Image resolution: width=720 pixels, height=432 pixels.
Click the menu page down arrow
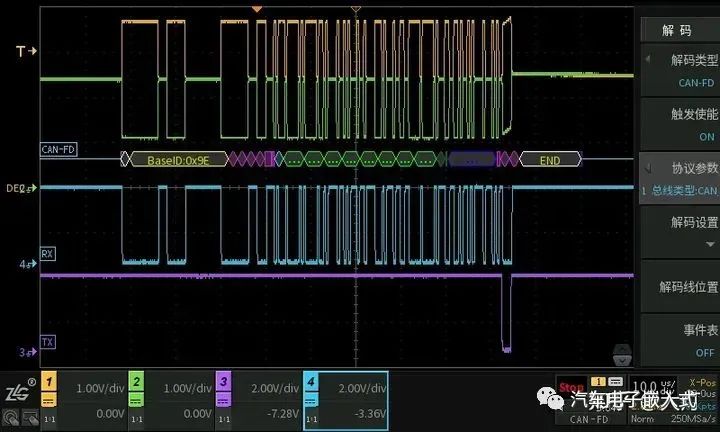[622, 361]
